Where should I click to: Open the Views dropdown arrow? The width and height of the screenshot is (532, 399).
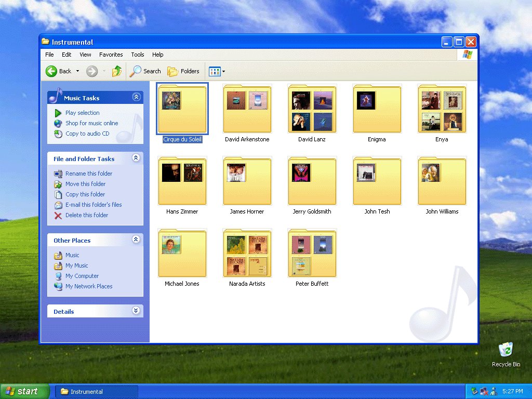tap(223, 72)
